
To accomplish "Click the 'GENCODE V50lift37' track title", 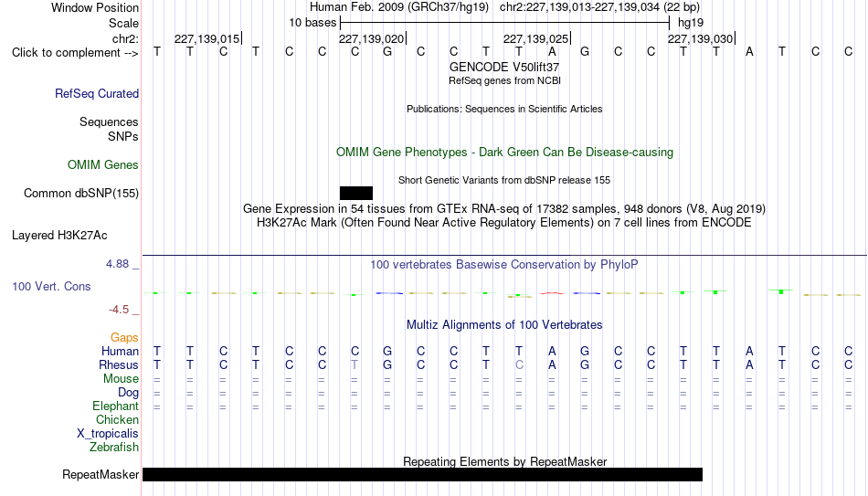I will pyautogui.click(x=504, y=67).
